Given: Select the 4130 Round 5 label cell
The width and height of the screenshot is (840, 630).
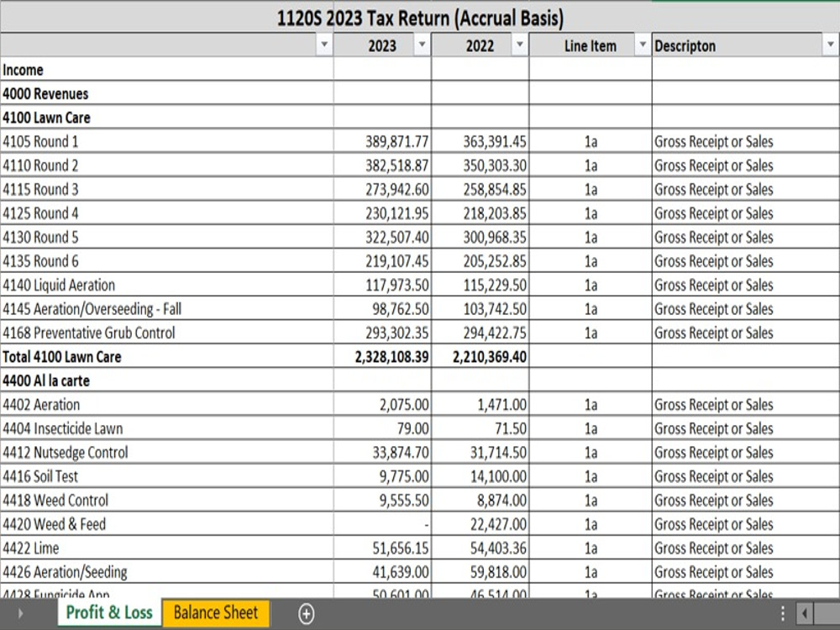Looking at the screenshot, I should (x=166, y=237).
